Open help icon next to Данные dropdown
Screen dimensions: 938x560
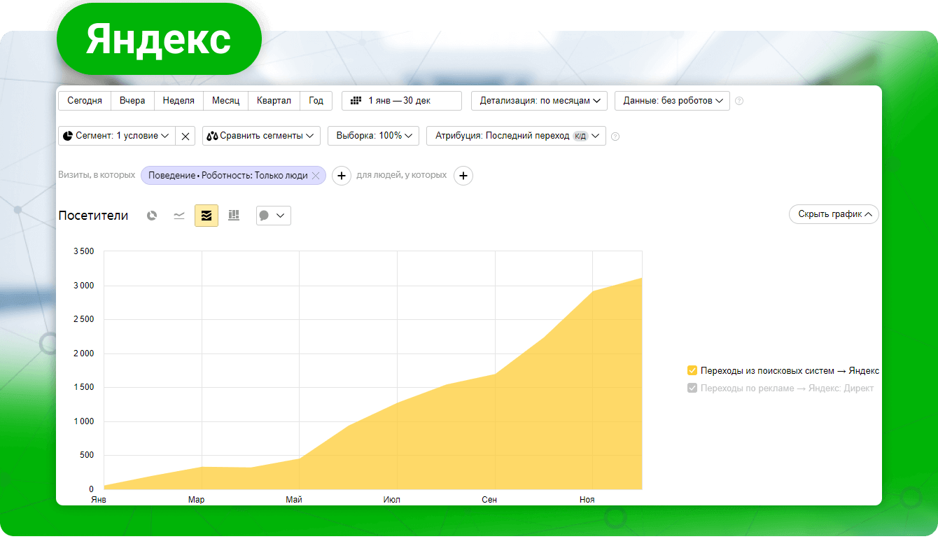739,101
